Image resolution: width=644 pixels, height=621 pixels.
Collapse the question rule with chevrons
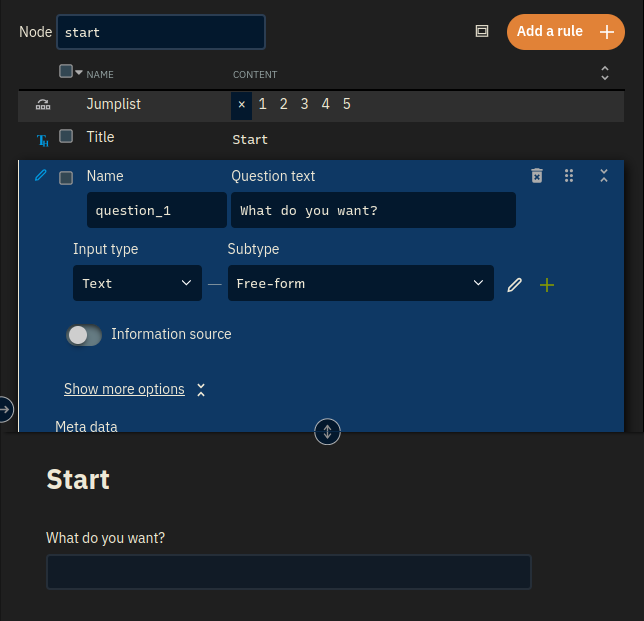604,176
